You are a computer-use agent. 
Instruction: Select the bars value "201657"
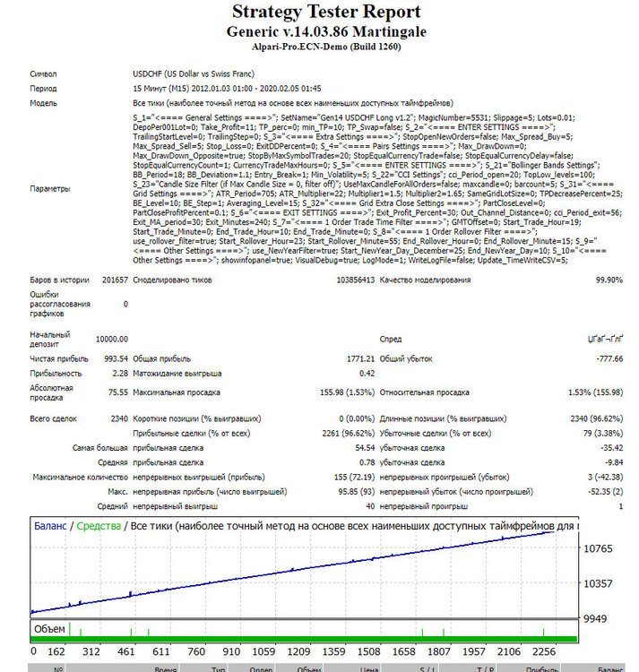coord(115,280)
